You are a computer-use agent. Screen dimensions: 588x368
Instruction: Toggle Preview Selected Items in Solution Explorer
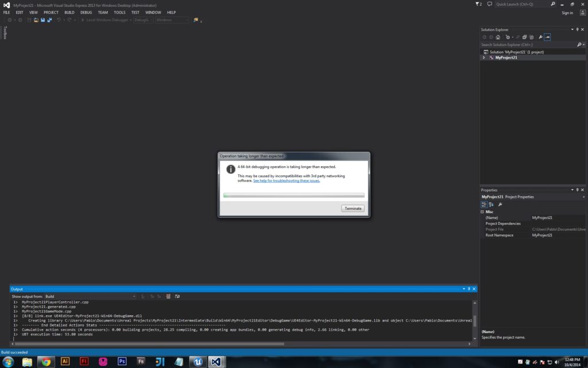548,37
